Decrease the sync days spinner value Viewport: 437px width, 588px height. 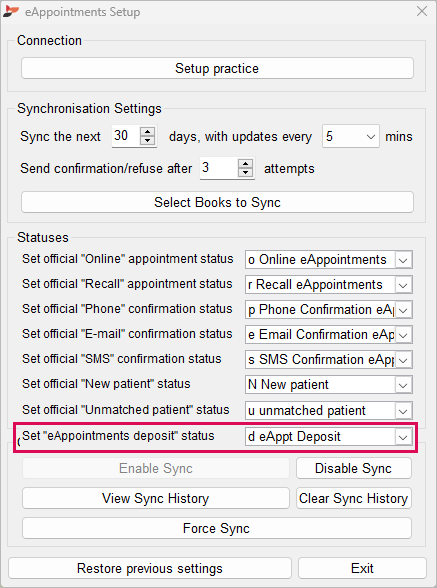(147, 141)
